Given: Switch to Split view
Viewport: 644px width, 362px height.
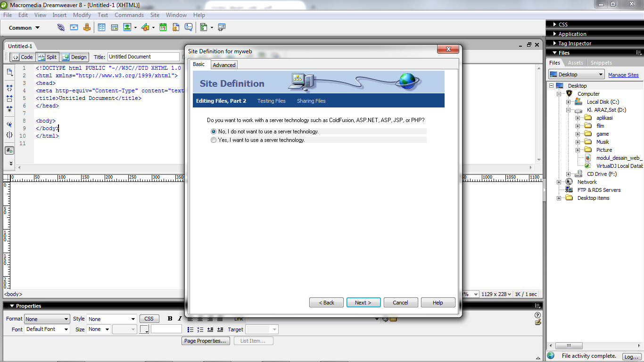Looking at the screenshot, I should (47, 57).
